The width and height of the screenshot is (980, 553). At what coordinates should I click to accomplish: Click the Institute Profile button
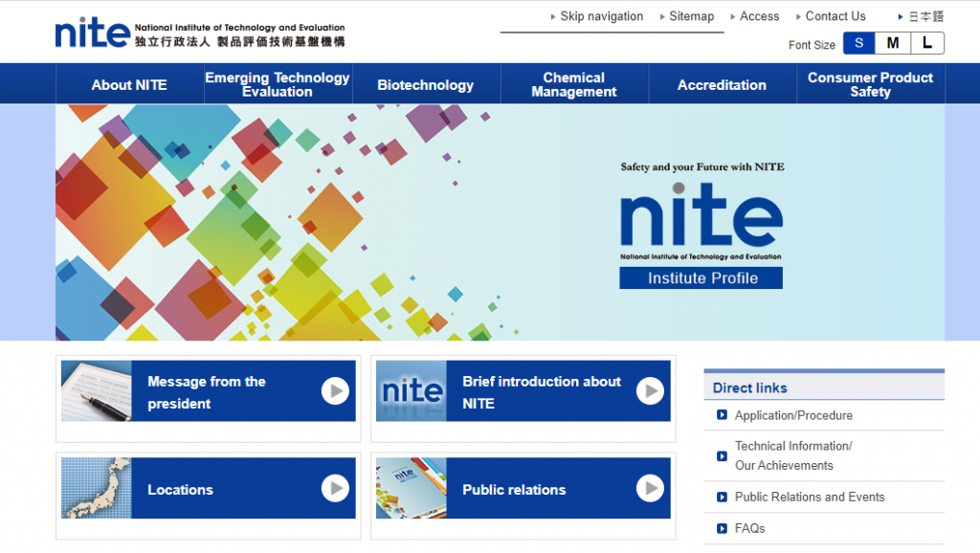point(702,278)
